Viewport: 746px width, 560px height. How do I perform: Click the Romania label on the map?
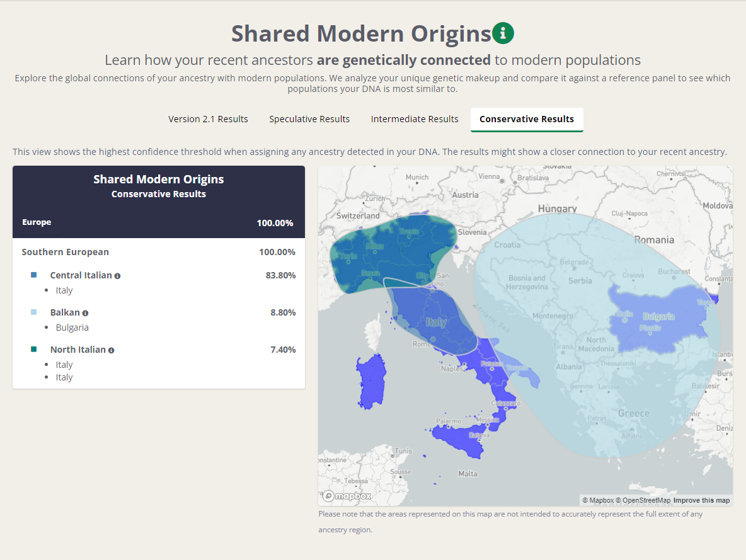(x=654, y=240)
